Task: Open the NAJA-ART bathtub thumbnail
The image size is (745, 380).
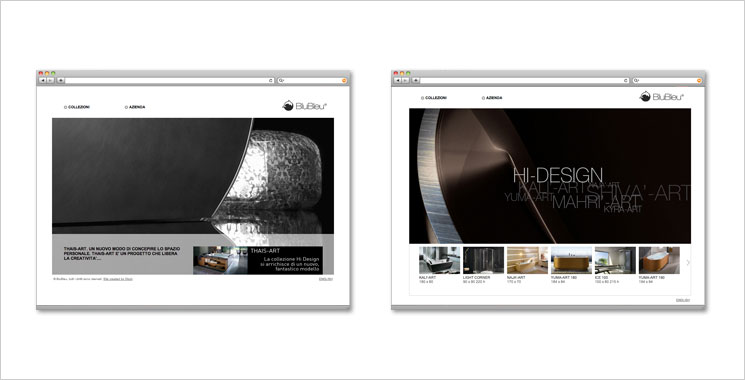Action: tap(527, 260)
